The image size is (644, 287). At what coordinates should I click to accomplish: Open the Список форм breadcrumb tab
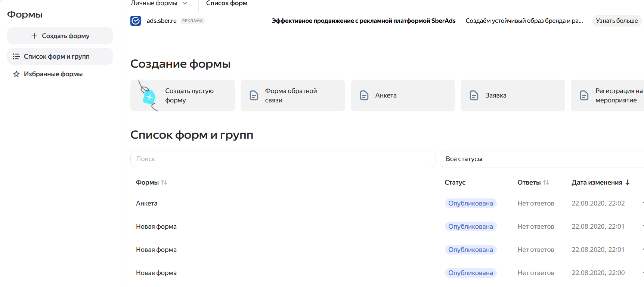(227, 3)
